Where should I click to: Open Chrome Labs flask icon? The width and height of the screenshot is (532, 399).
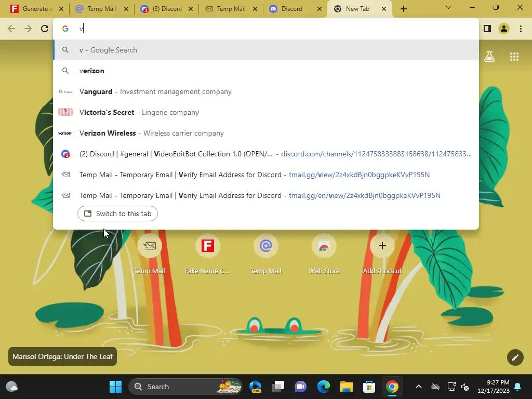pyautogui.click(x=489, y=57)
